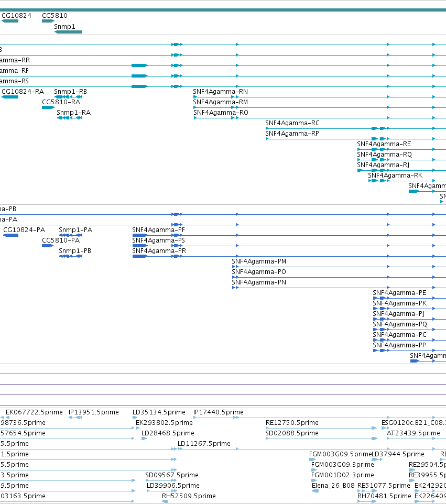Click the SNF4Agamma-PQ protein label
Screen dimensions: 446x504
(400, 324)
